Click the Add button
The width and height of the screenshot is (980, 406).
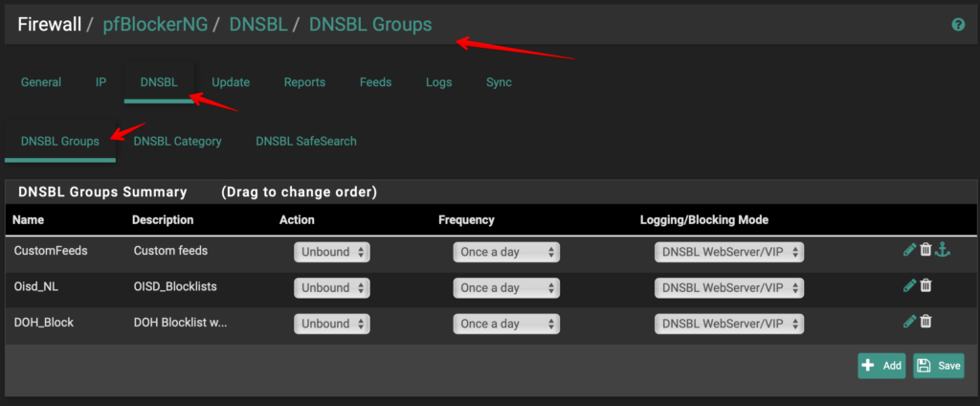pyautogui.click(x=881, y=366)
